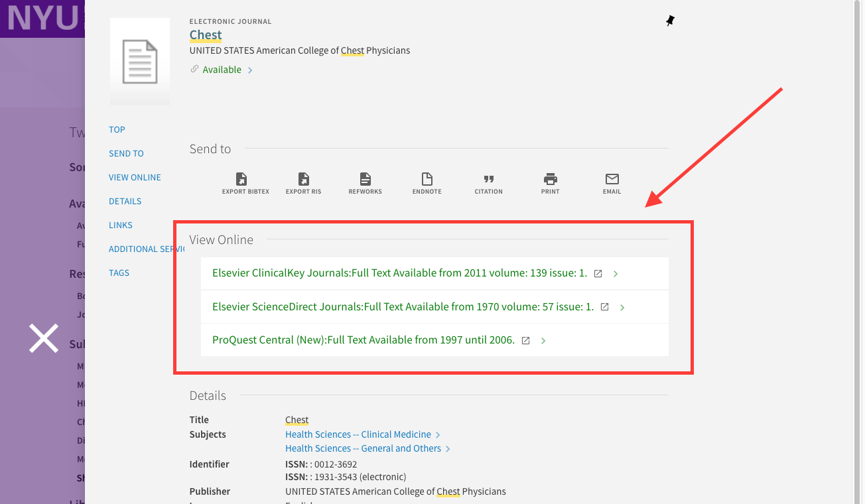This screenshot has height=504, width=865.
Task: Open external link icon for ProQuest Central
Action: pyautogui.click(x=525, y=340)
